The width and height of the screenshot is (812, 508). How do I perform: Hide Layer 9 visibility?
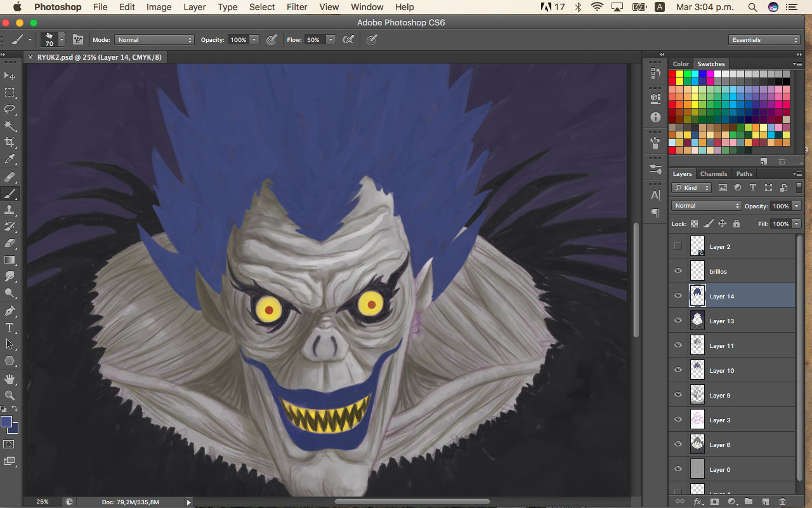[x=678, y=395]
